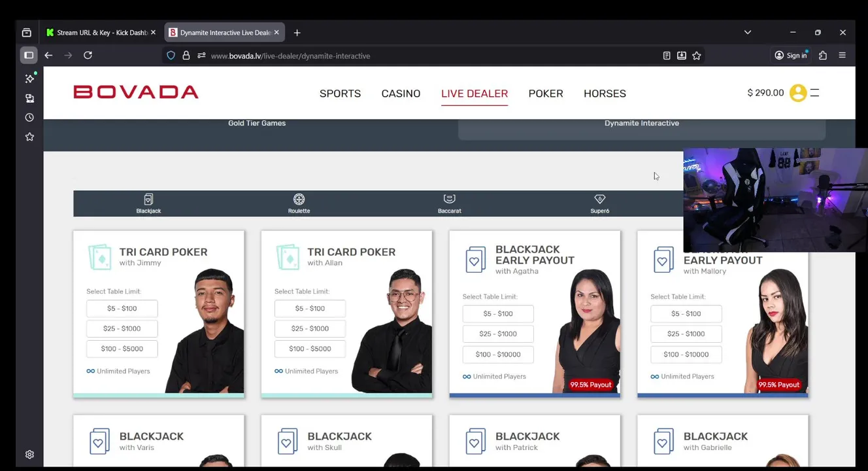Open the Blackjack with Varis card

coord(159,442)
